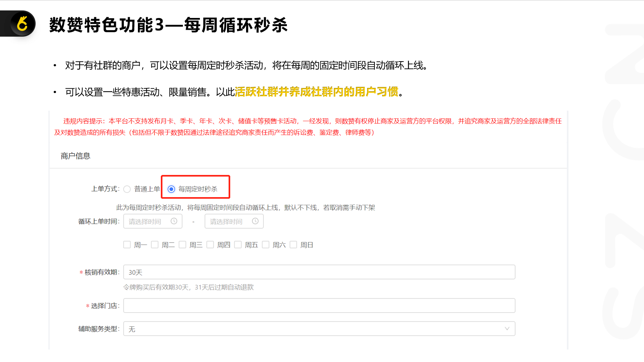The image size is (644, 362).
Task: Select the 每周定时秒杀 radio button
Action: click(x=171, y=189)
